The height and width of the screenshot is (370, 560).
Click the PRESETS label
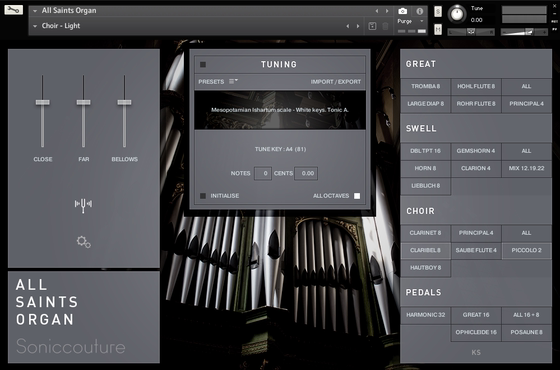211,82
